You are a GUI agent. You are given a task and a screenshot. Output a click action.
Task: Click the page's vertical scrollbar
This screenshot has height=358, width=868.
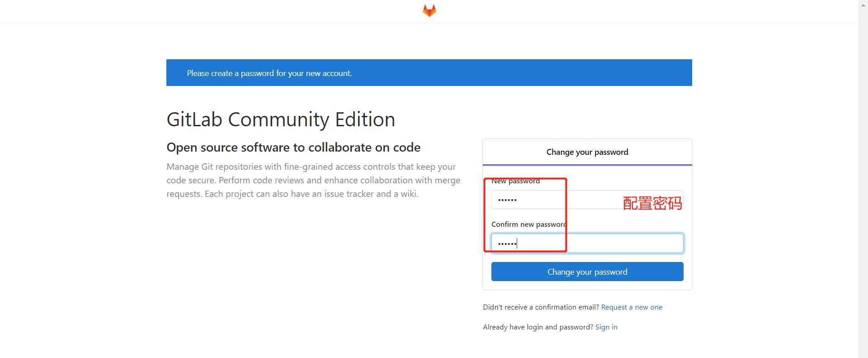(x=863, y=179)
